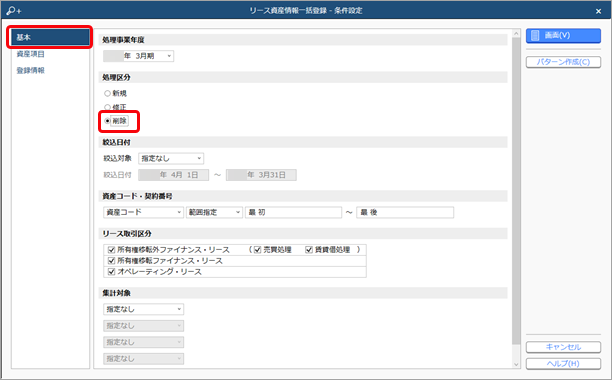Viewport: 612px width, 380px height.
Task: Open the first 集計対象 指定なし dropdown
Action: tap(144, 309)
